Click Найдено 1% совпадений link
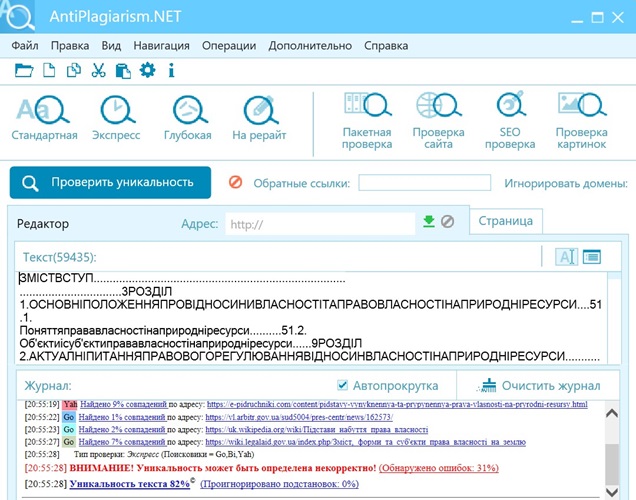Viewport: 636px width, 500px height. coord(122,417)
